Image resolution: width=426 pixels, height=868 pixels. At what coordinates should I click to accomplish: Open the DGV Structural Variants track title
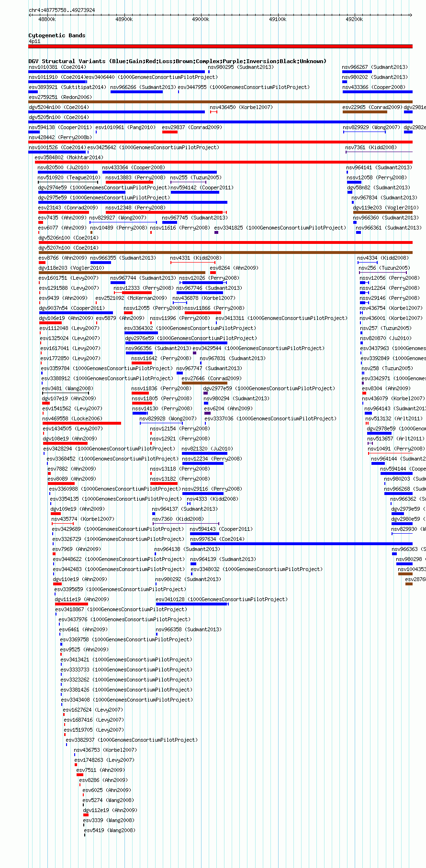click(178, 61)
